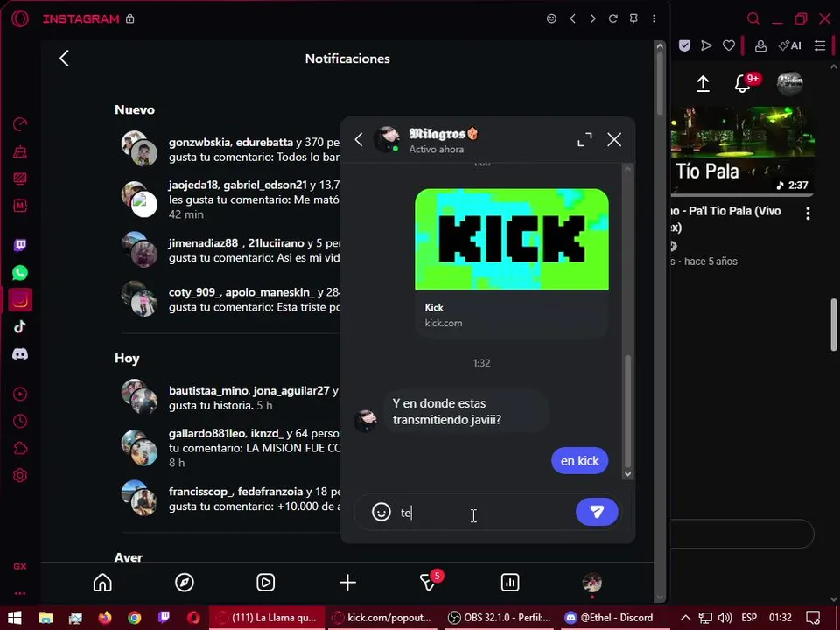Open jimenadiaz88_, 21luciirano notification
Screen dimensions: 840x630
coord(230,250)
